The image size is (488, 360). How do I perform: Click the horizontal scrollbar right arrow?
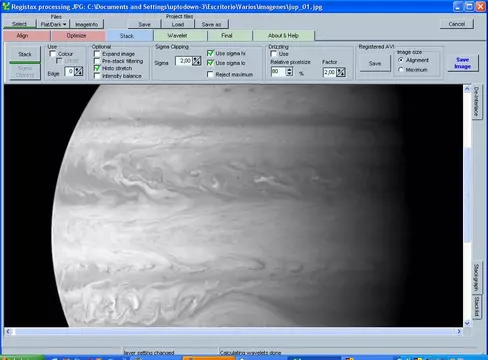[x=459, y=331]
